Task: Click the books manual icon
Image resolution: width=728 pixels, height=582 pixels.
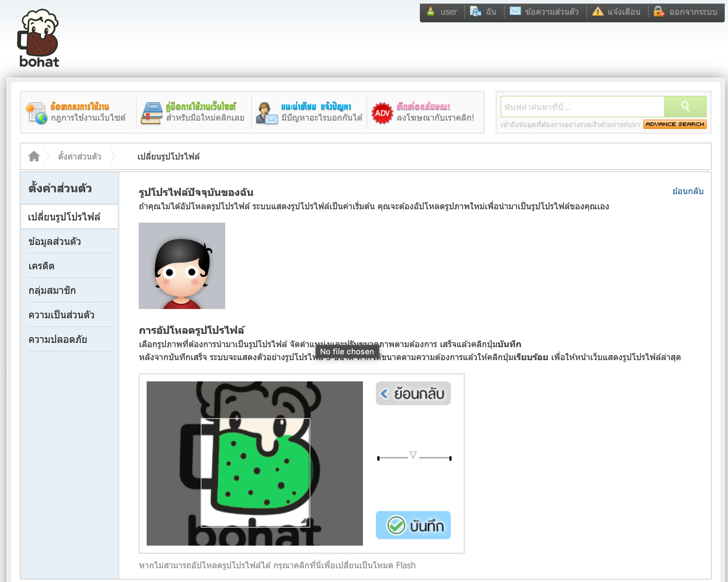Action: pyautogui.click(x=151, y=113)
